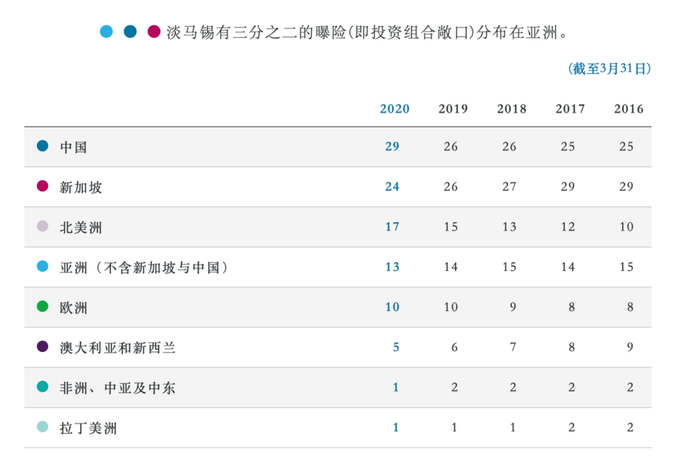Viewport: 700px width, 459px height.
Task: Click the light blue dot in the headline
Action: coord(106,32)
